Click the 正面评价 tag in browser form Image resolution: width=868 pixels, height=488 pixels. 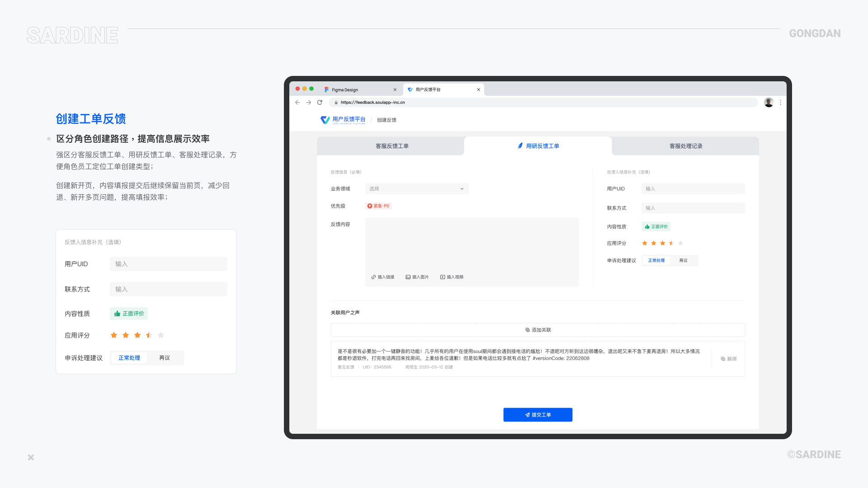656,227
